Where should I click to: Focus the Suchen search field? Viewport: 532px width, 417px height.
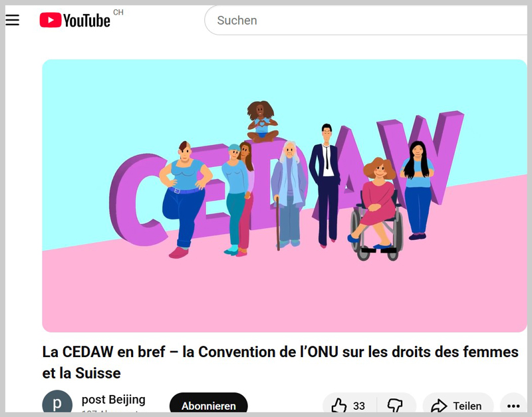coord(366,20)
